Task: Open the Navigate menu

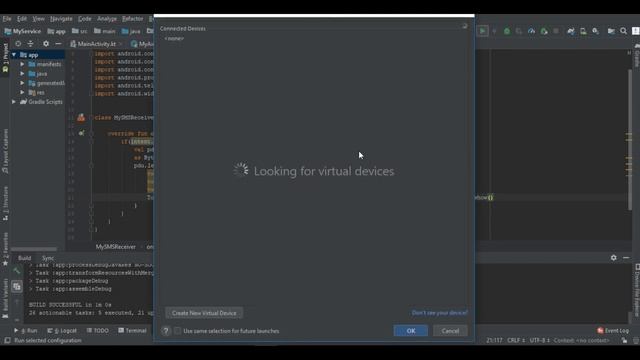Action: pyautogui.click(x=61, y=19)
